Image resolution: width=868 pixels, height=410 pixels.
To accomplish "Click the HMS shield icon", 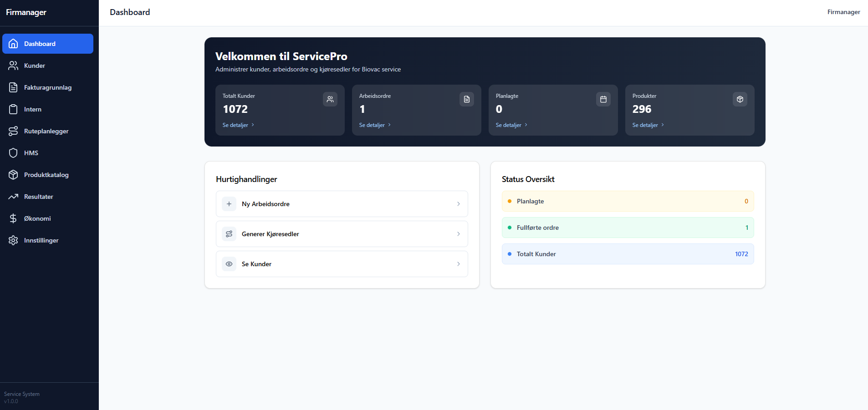I will (x=13, y=153).
